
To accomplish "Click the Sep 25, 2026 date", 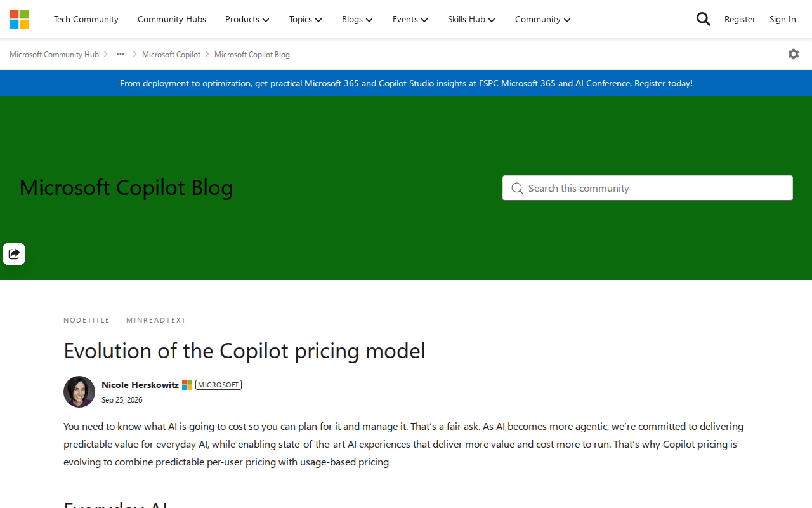I will 122,400.
